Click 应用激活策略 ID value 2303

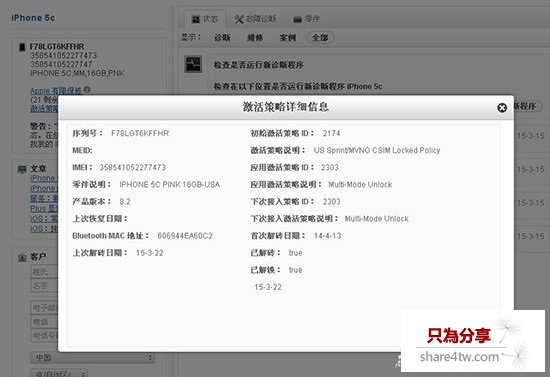330,168
